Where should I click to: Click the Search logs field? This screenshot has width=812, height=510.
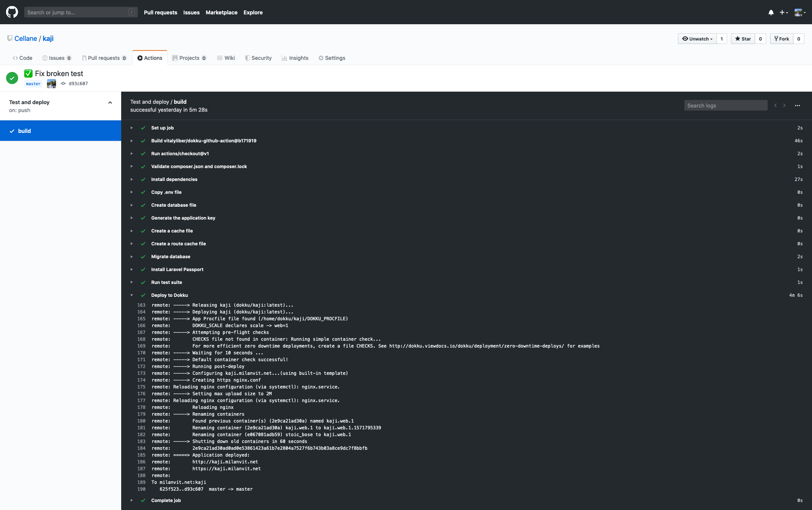pyautogui.click(x=726, y=106)
